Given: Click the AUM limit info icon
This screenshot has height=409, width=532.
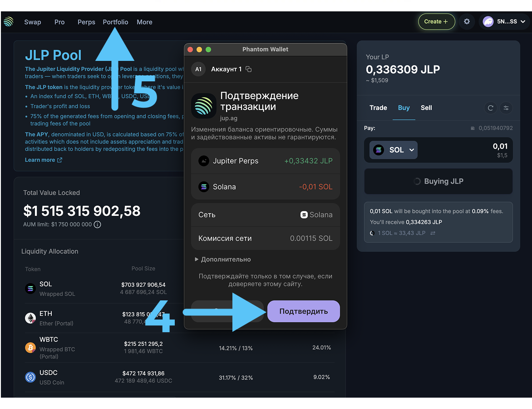Looking at the screenshot, I should coord(98,224).
